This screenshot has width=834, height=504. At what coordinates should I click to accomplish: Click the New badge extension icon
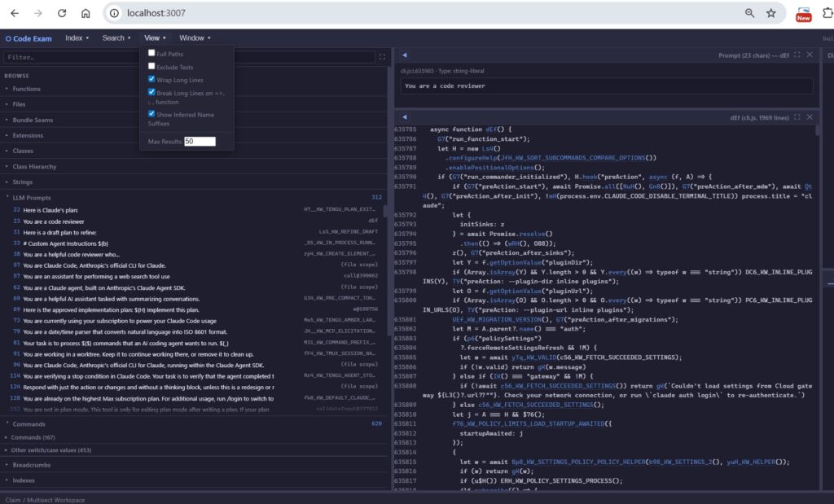pos(803,15)
